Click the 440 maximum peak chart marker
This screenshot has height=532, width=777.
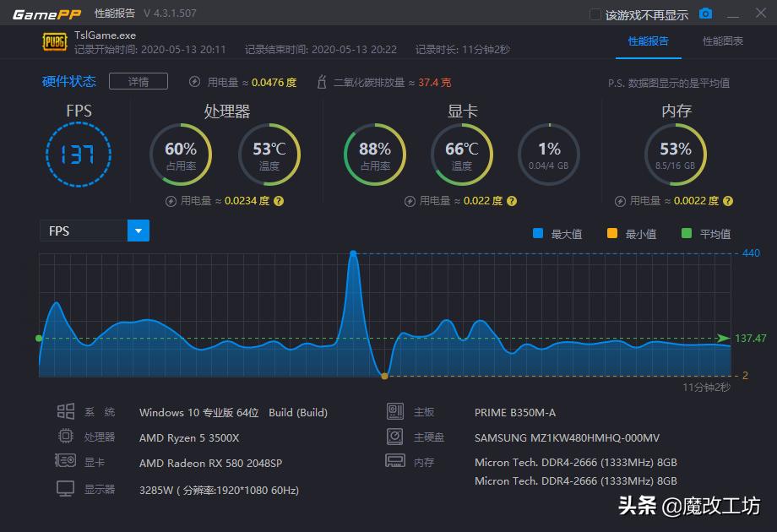coord(353,253)
